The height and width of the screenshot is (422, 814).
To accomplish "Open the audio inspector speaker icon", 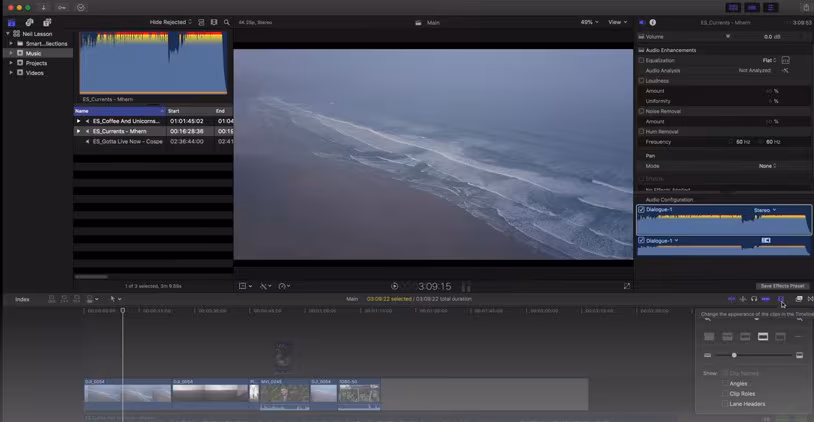I will 642,22.
